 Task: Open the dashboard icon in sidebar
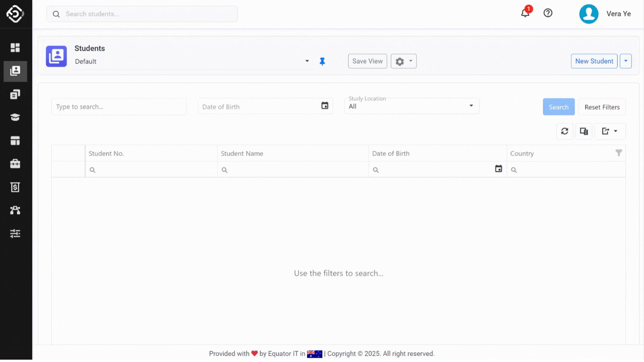pos(15,48)
